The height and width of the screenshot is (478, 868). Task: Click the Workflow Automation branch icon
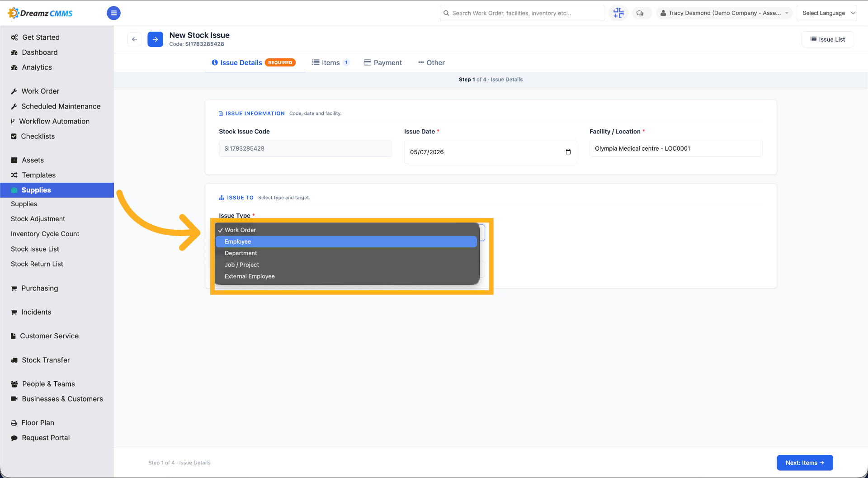click(13, 121)
